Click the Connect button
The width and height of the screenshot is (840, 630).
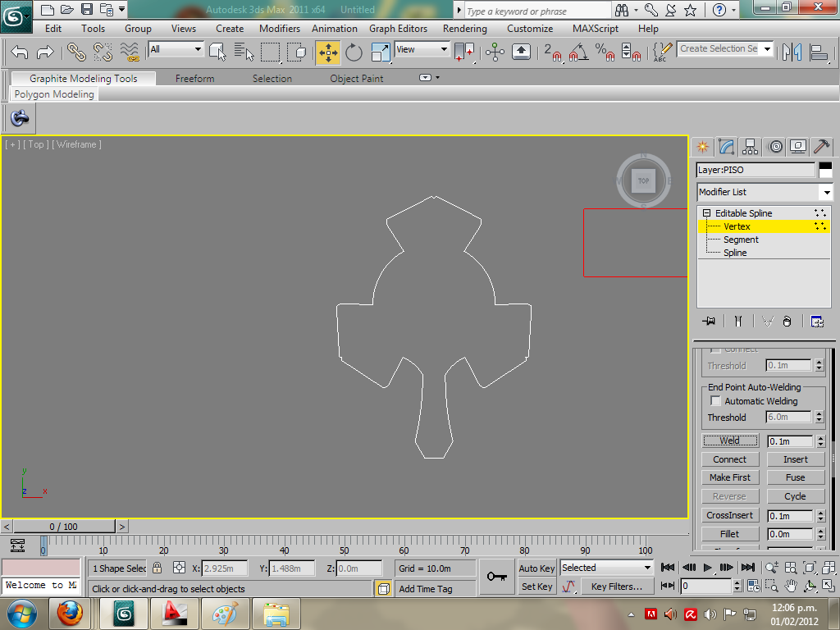tap(730, 459)
